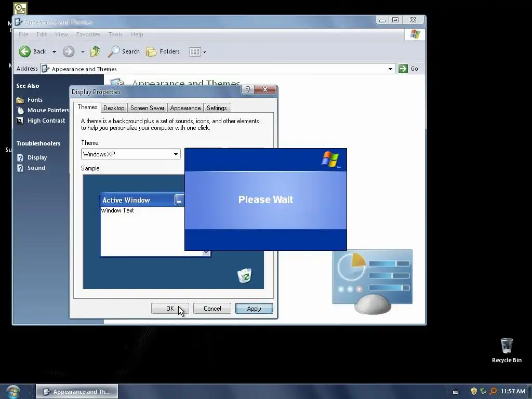Click the green Back arrow icon
Image resolution: width=532 pixels, height=399 pixels.
tap(25, 51)
